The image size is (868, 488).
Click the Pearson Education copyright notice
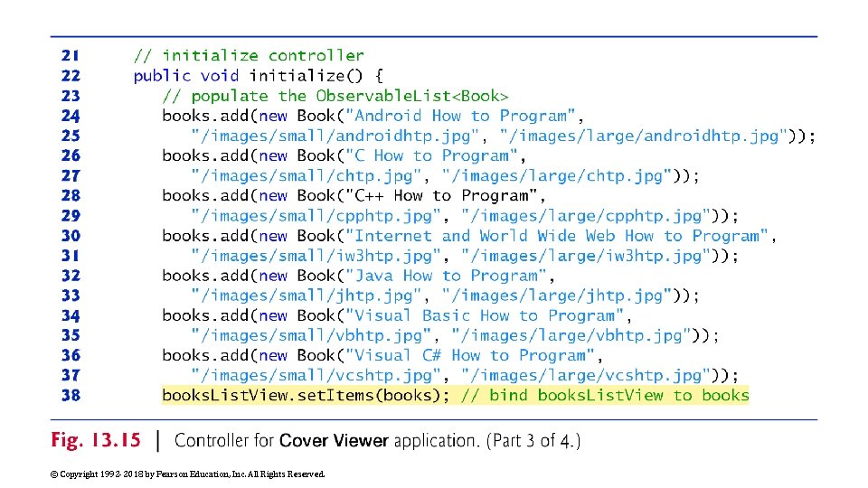click(x=188, y=474)
